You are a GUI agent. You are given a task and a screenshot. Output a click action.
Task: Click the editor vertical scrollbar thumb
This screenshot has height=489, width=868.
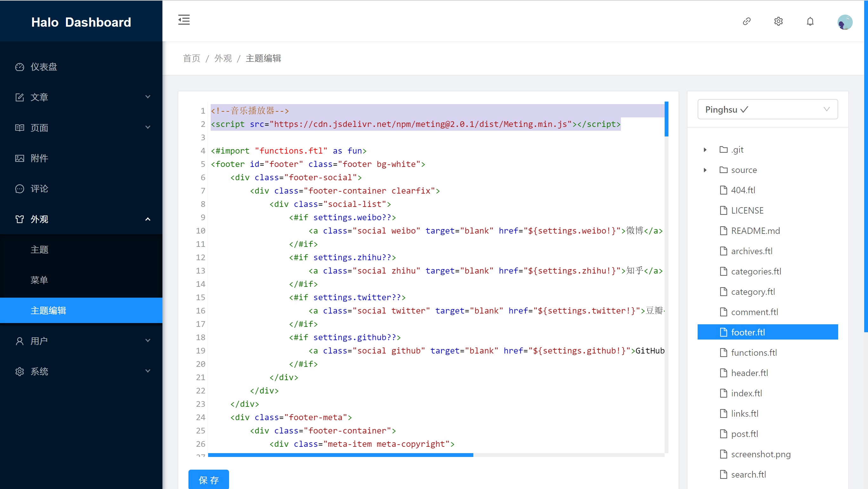[667, 119]
